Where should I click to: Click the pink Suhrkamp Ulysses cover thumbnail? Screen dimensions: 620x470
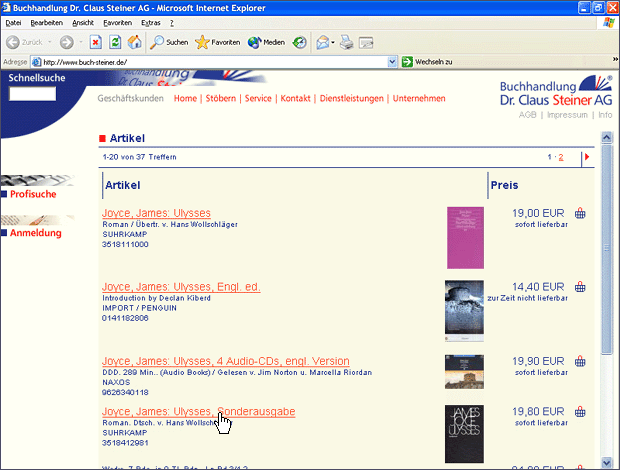pyautogui.click(x=465, y=238)
